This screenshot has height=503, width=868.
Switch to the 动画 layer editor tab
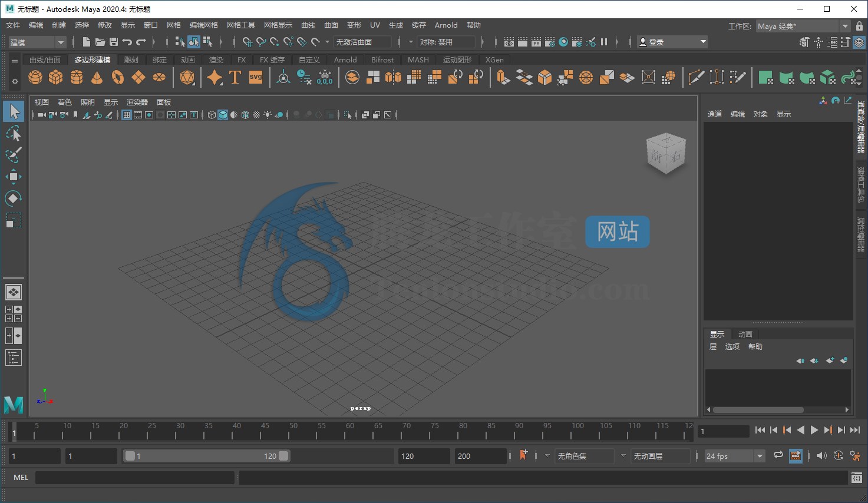[745, 334]
